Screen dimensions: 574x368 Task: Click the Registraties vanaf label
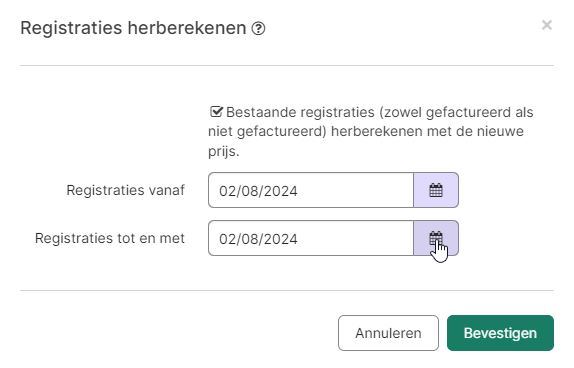126,190
